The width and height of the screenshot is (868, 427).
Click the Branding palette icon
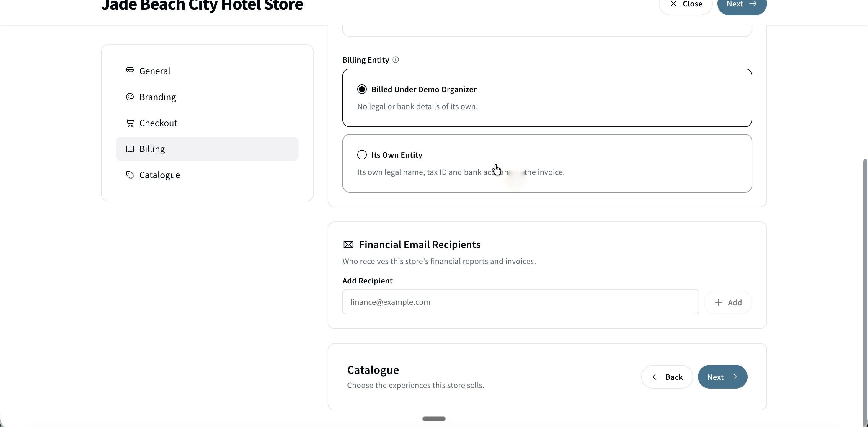(130, 97)
